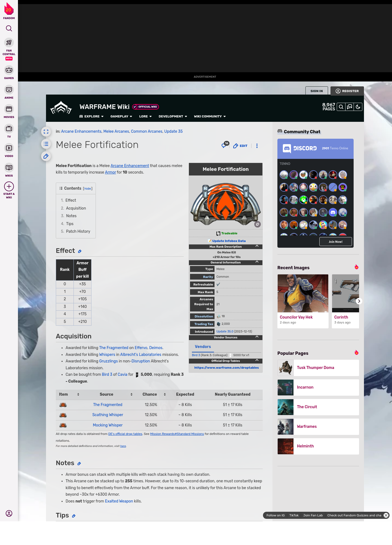Open the TV section icon
Image resolution: width=392 pixels, height=545 pixels.
click(9, 128)
